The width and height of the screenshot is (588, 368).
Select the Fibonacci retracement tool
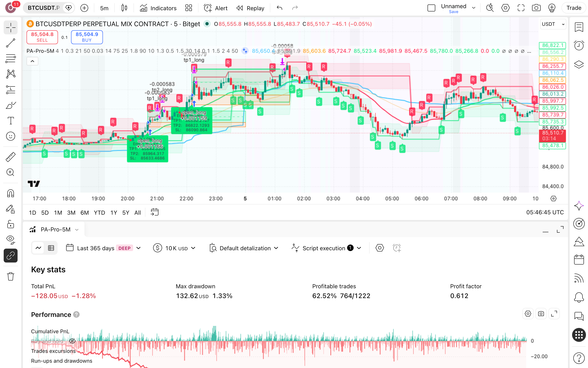10,58
